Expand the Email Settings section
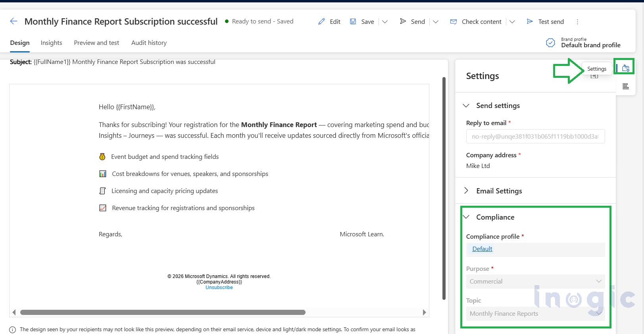Viewport: 644px width, 334px height. 466,191
